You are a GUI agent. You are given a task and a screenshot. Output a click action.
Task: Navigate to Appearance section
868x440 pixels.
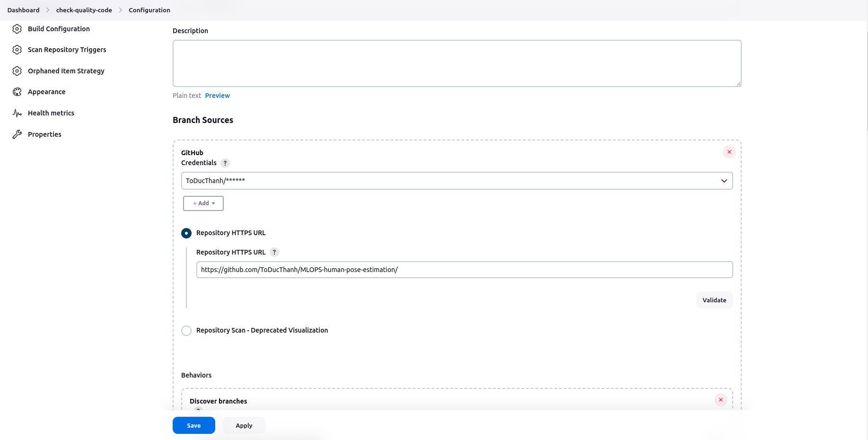click(46, 92)
